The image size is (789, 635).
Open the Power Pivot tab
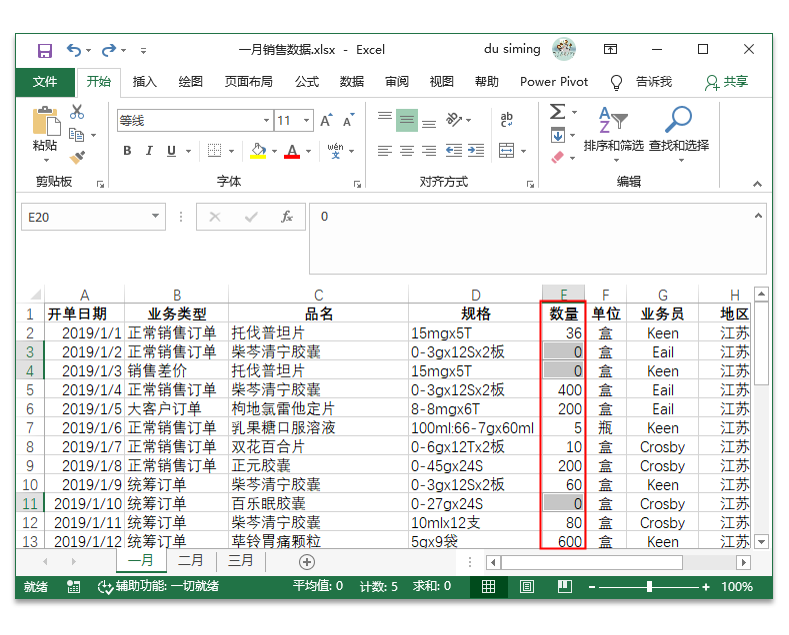click(x=554, y=82)
